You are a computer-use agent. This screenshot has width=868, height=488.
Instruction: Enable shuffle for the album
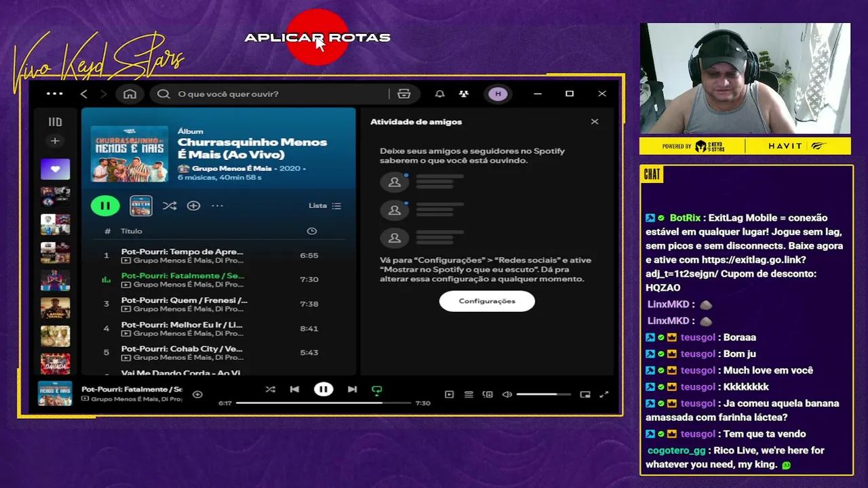[170, 205]
